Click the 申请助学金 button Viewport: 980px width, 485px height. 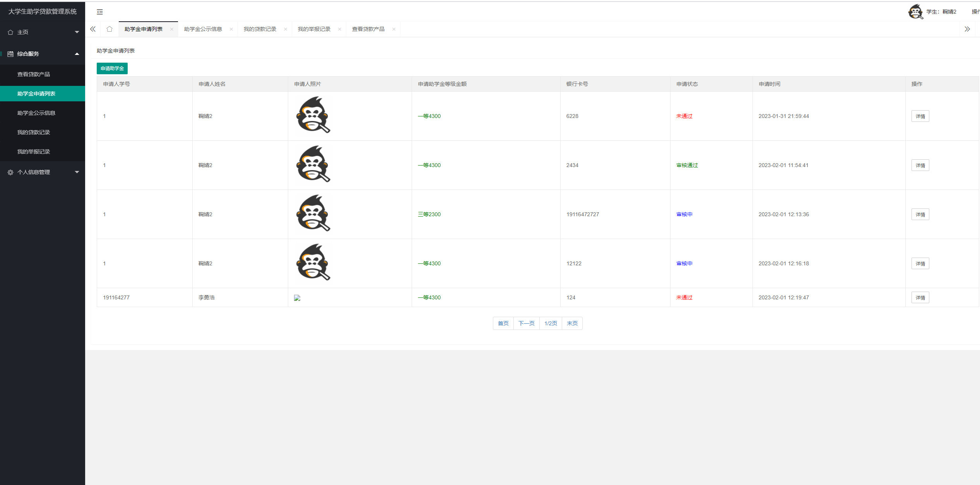(x=112, y=68)
